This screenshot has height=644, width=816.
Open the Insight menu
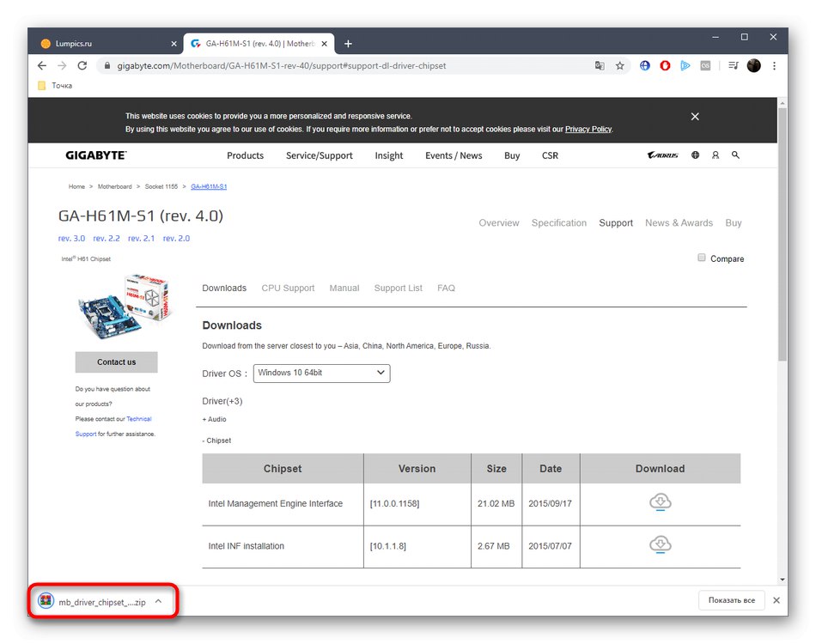(x=389, y=155)
